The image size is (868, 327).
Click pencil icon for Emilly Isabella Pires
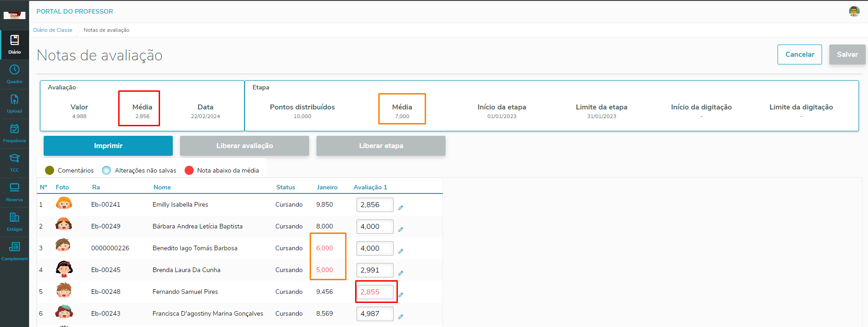[x=401, y=208]
